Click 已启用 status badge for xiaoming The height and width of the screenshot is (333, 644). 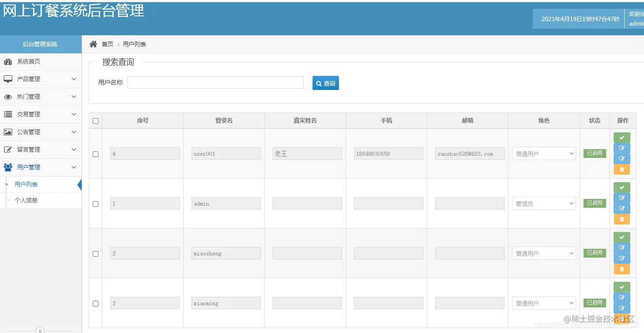point(595,303)
